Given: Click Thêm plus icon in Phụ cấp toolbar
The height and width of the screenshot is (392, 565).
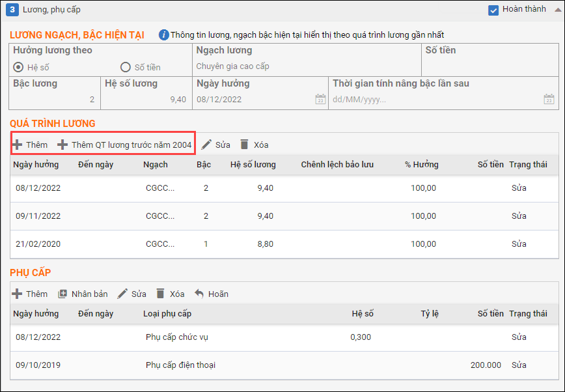Looking at the screenshot, I should point(17,294).
